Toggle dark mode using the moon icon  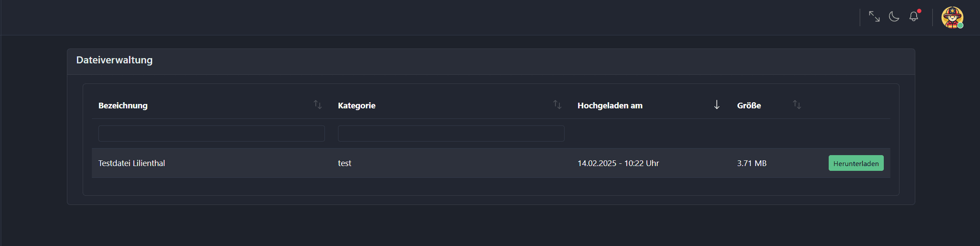pos(894,17)
